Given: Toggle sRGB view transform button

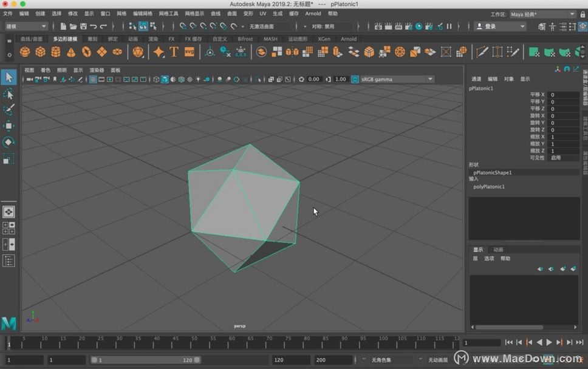Looking at the screenshot, I should (x=355, y=80).
